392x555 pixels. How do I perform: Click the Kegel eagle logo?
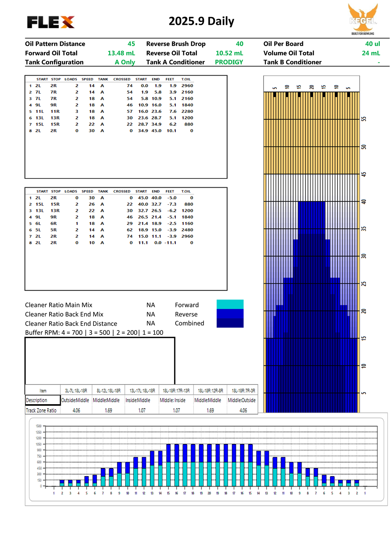[363, 18]
